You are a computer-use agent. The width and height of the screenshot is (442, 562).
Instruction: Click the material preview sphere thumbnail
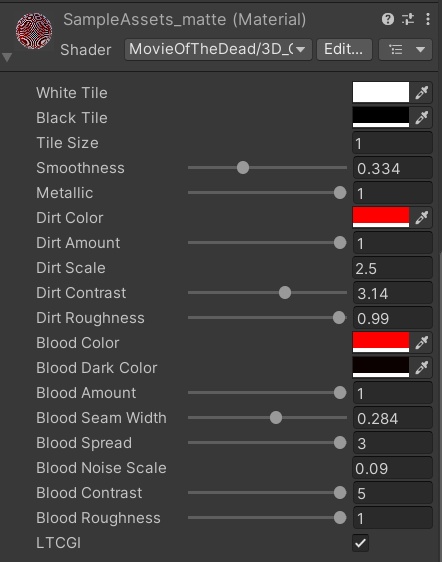[x=34, y=31]
